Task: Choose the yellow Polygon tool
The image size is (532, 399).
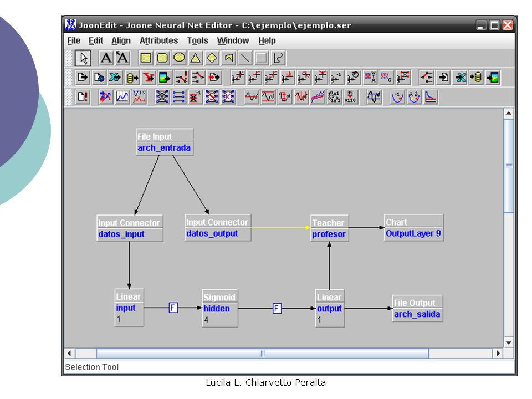Action: [x=228, y=58]
